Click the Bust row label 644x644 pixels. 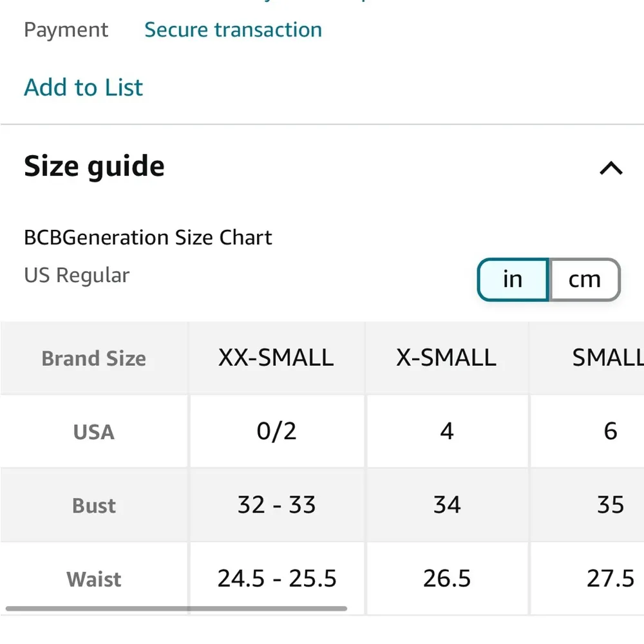tap(93, 506)
